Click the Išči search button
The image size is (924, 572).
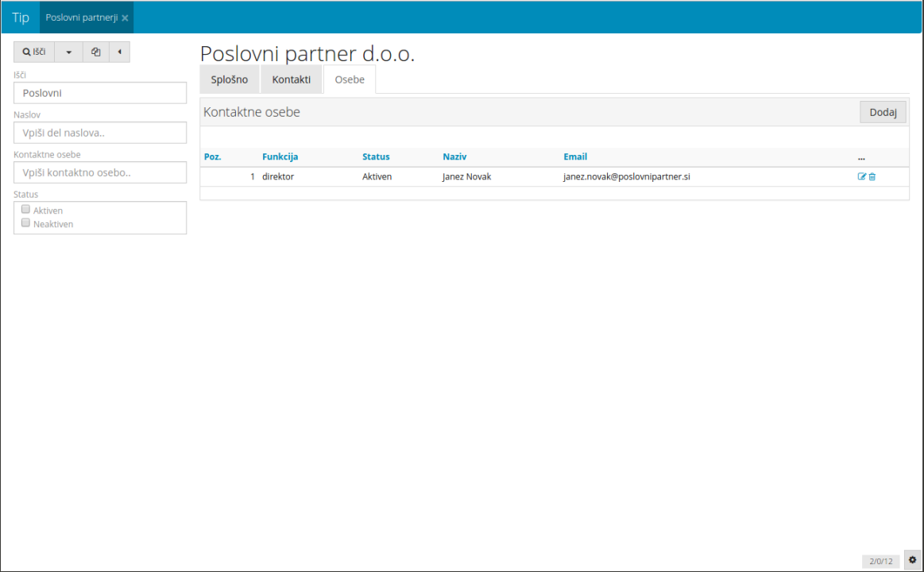pyautogui.click(x=34, y=52)
